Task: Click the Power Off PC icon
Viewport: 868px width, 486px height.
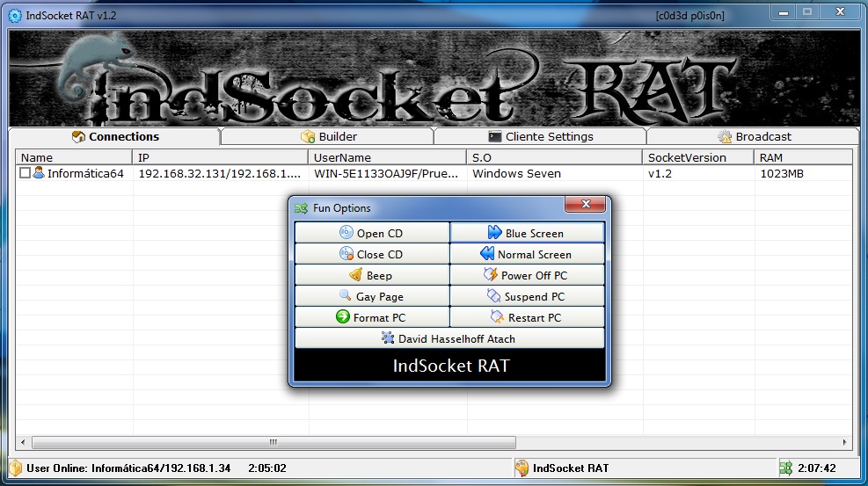Action: click(x=490, y=275)
